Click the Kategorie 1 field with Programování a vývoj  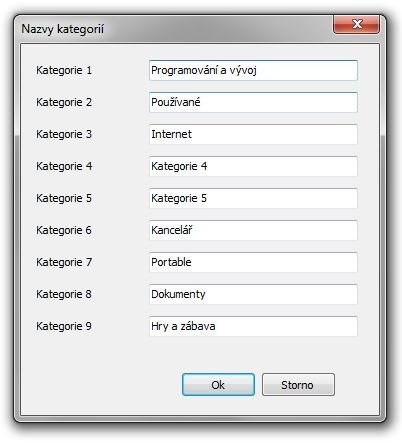pyautogui.click(x=253, y=70)
